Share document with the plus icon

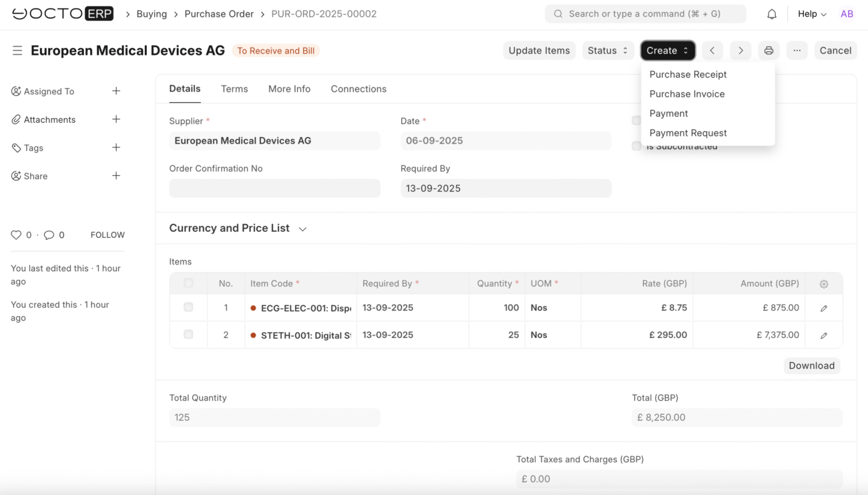pos(116,176)
